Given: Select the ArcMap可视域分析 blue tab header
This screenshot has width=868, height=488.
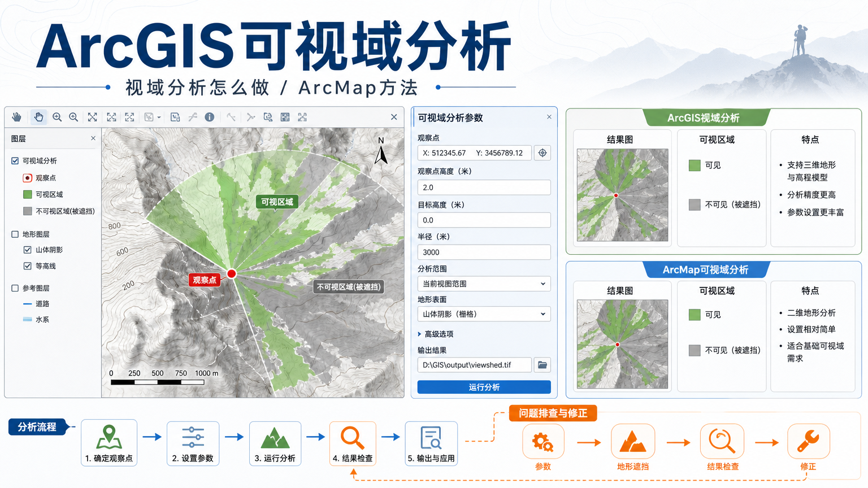Looking at the screenshot, I should pyautogui.click(x=705, y=270).
